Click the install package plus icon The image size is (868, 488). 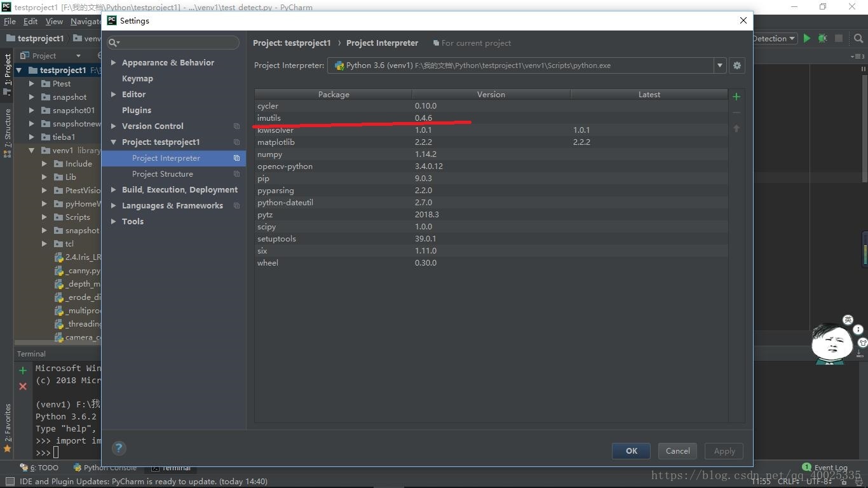(x=736, y=97)
